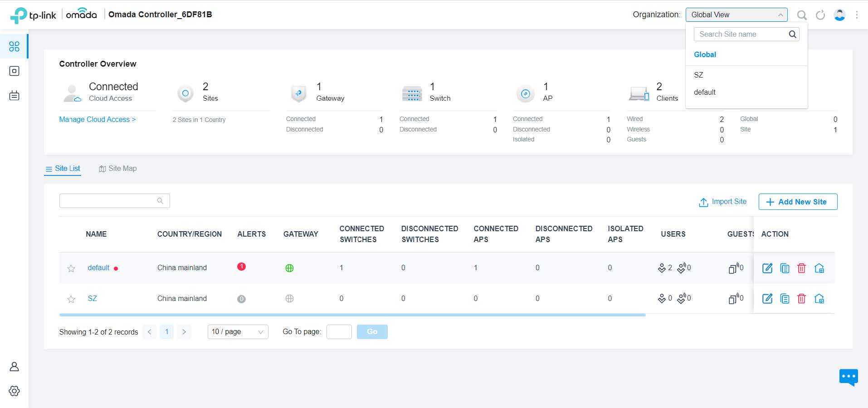Open the dashboard icon in left sidebar
The width and height of the screenshot is (868, 408).
[x=14, y=46]
